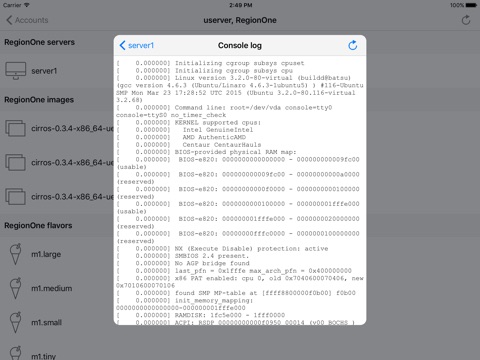480x360 pixels.
Task: Select the third cirros-0.3.4-x86_64 image icon
Action: tap(15, 197)
